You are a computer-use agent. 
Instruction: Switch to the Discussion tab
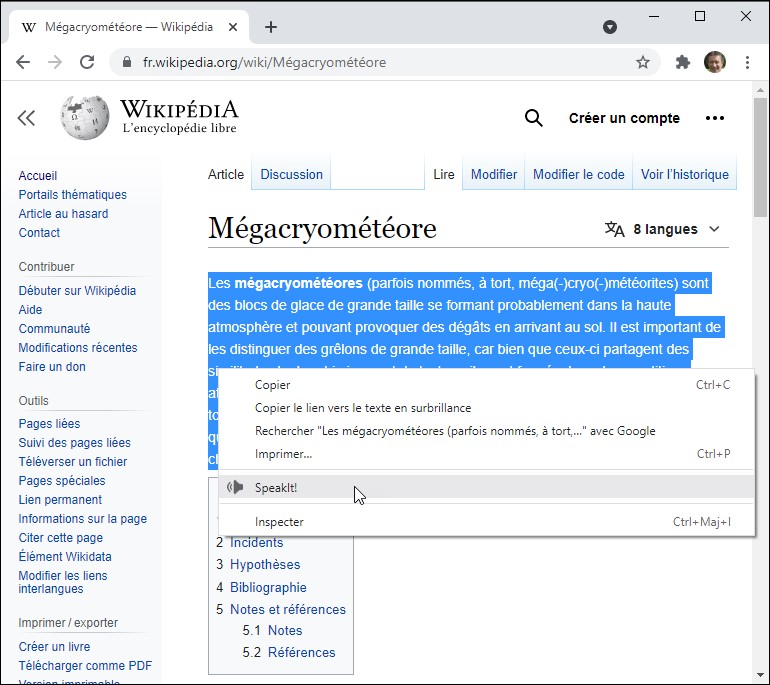[x=291, y=174]
